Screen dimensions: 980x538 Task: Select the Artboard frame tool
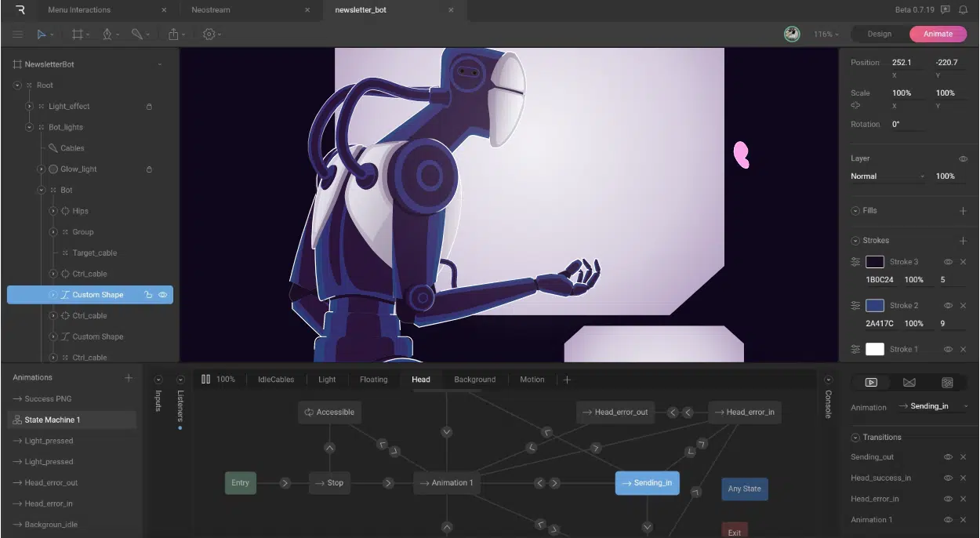click(x=77, y=35)
